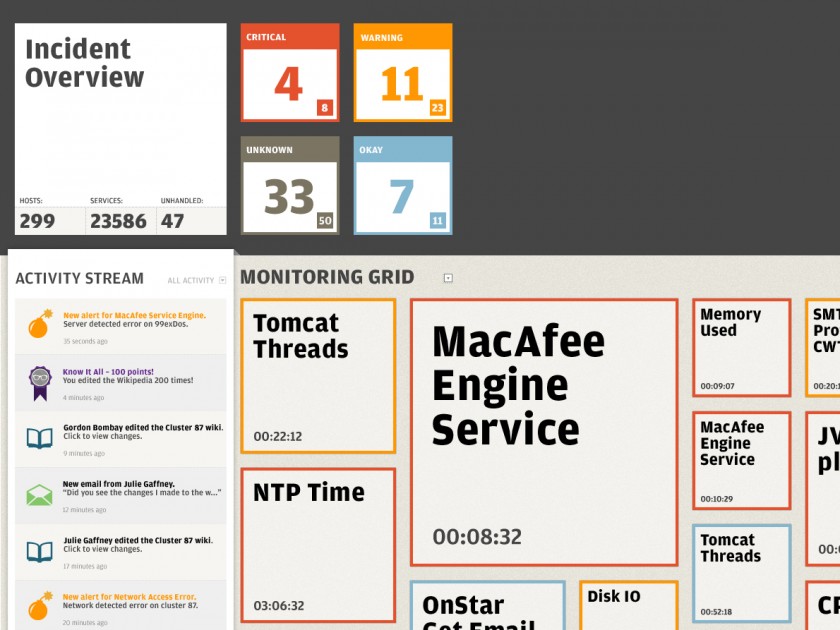Click the Unhandled count 47
This screenshot has height=630, width=840.
[x=172, y=221]
